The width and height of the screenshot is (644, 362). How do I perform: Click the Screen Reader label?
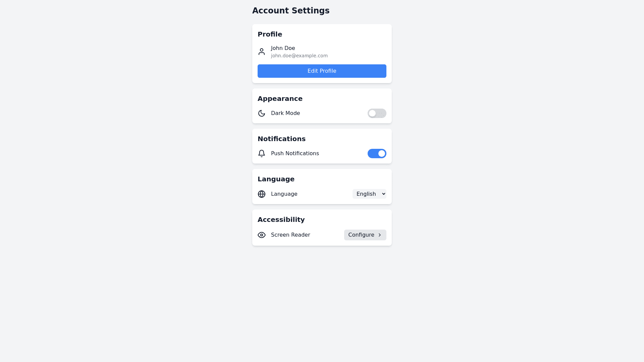(x=290, y=235)
